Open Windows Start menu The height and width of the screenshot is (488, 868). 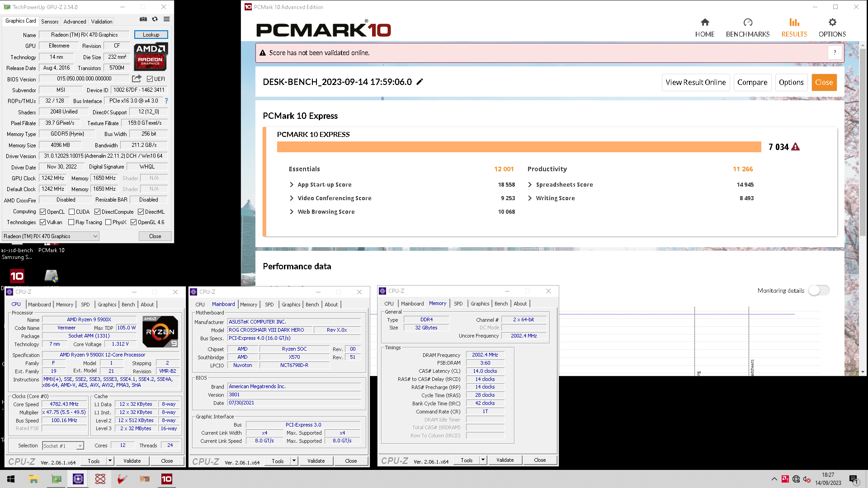[11, 479]
